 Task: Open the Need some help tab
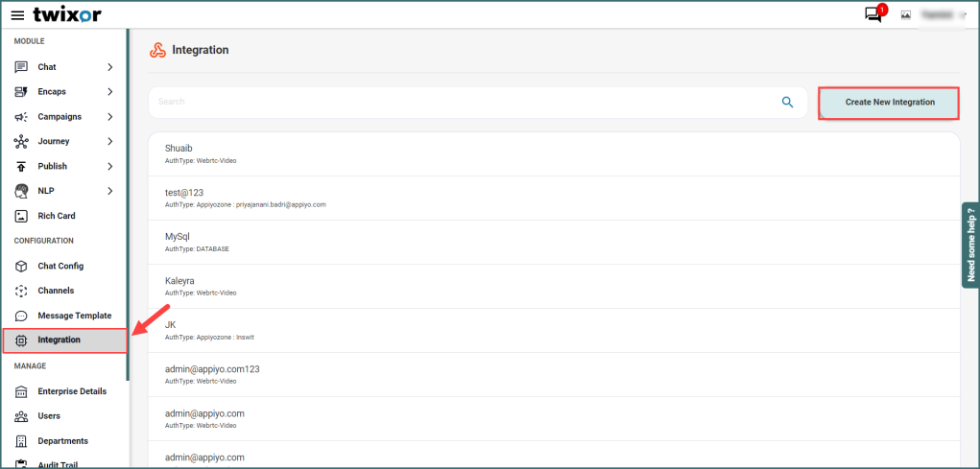click(970, 245)
